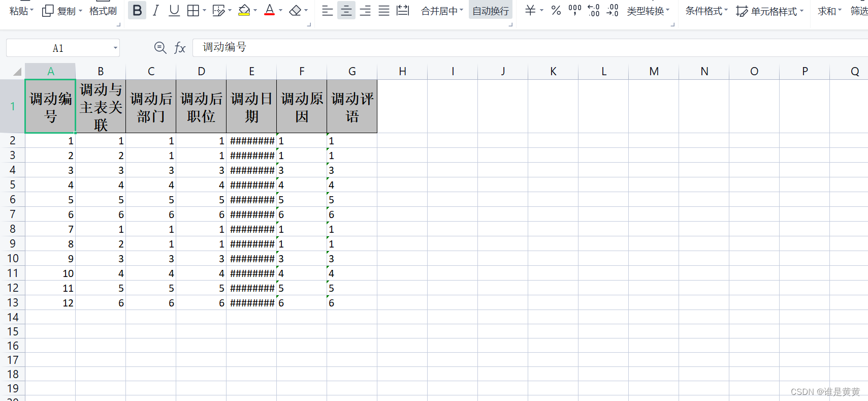Align text left
Viewport: 868px width, 401px height.
point(328,10)
